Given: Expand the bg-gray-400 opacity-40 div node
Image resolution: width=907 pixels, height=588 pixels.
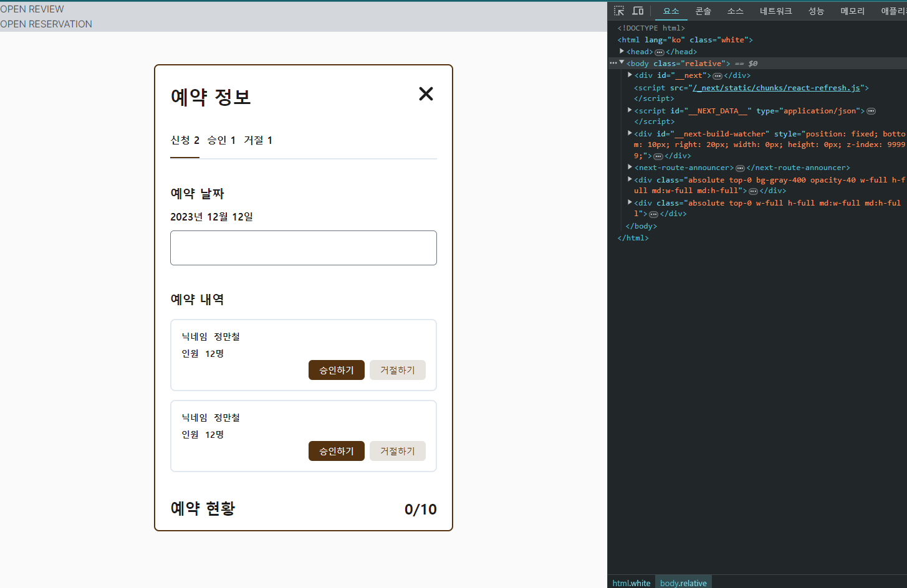Looking at the screenshot, I should (630, 179).
